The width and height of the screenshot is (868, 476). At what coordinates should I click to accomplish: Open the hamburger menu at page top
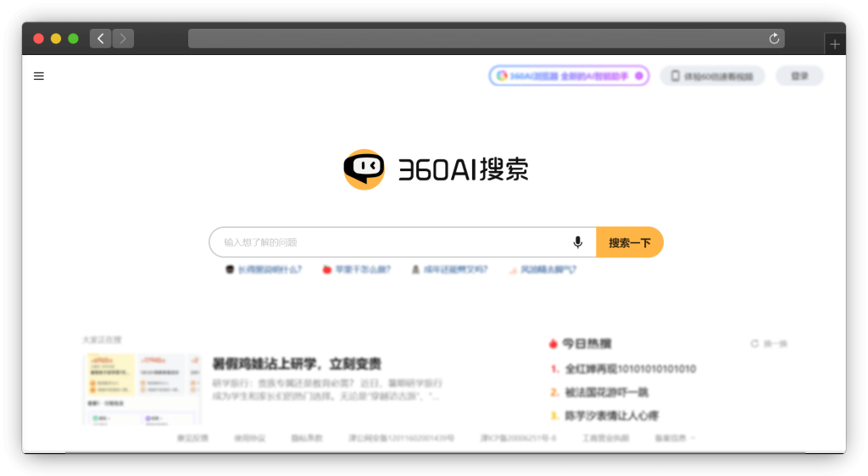tap(39, 76)
